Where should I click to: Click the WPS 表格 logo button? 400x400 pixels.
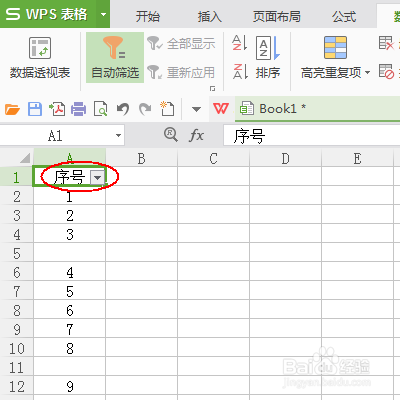(48, 14)
